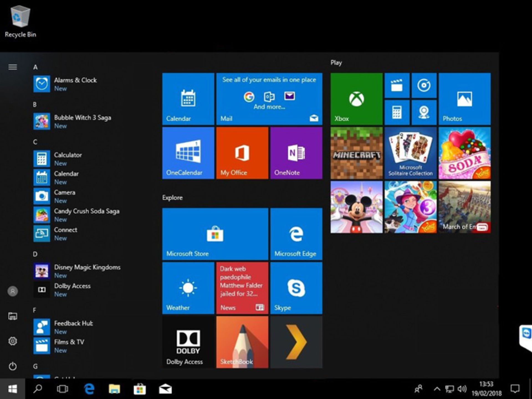The image size is (532, 399).
Task: Open the March of Empires tile
Action: [465, 207]
